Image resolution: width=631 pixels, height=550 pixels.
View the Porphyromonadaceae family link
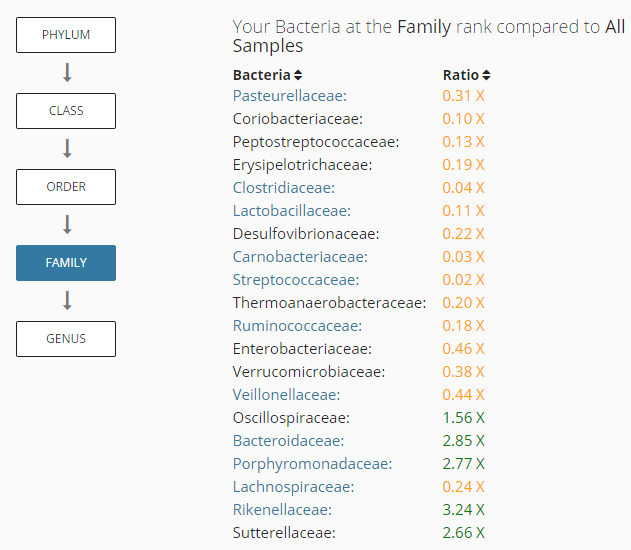312,464
